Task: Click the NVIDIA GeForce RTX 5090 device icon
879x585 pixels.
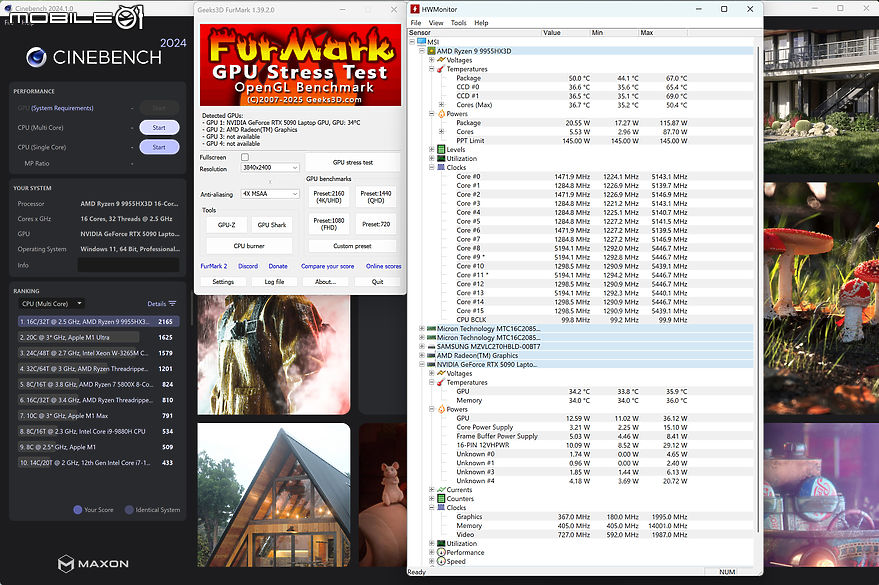Action: click(x=432, y=365)
